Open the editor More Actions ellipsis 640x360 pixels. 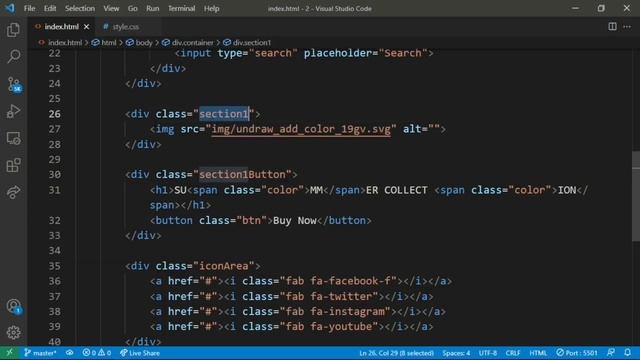(627, 27)
